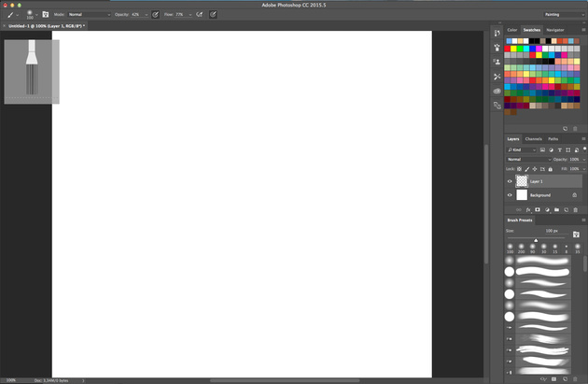
Task: Open the Painting workspace switcher
Action: (565, 15)
